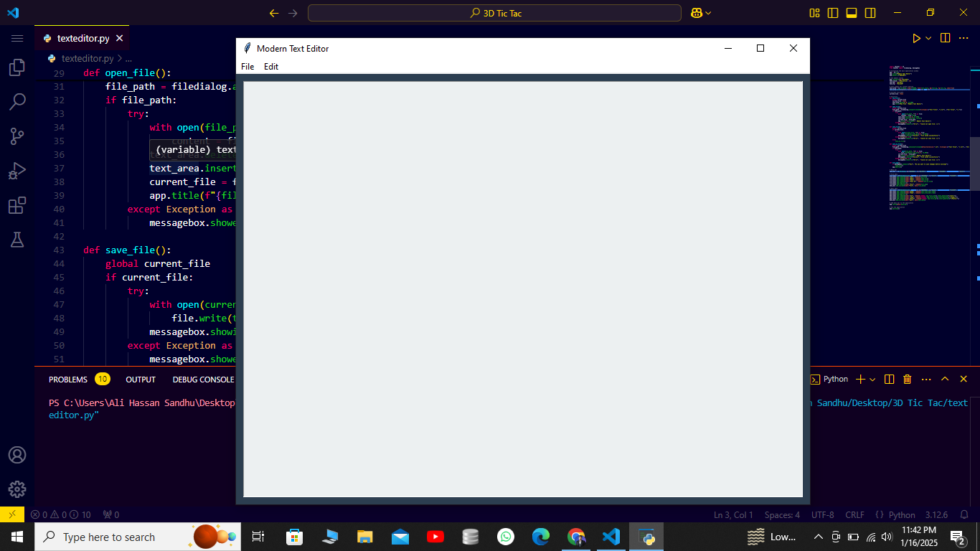Open the Testing flask icon view
Screen dimensions: 980x551
point(17,240)
